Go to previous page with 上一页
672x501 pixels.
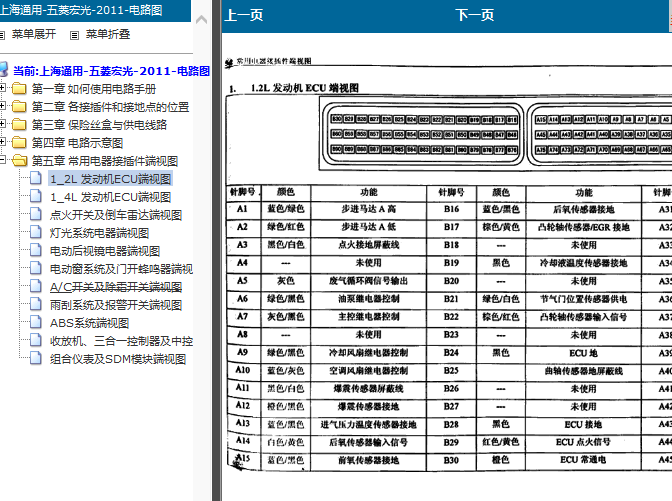244,15
